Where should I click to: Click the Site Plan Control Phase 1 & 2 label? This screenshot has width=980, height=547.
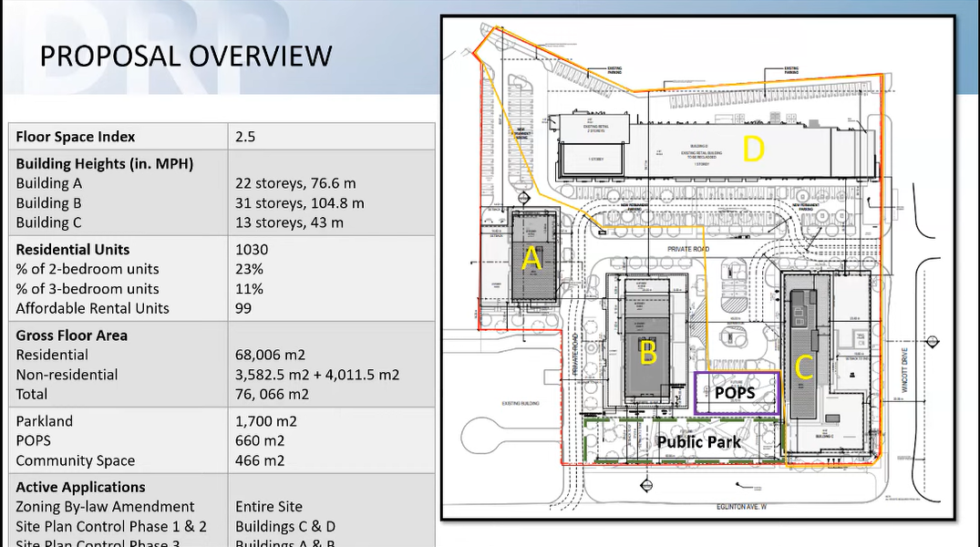(111, 526)
